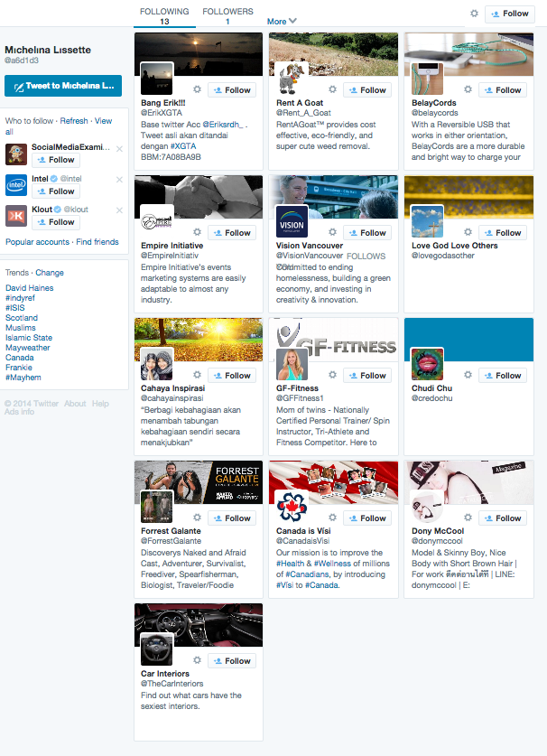The image size is (547, 756).
Task: Open gear menu on Cahaya Inspirasi card
Action: [197, 375]
